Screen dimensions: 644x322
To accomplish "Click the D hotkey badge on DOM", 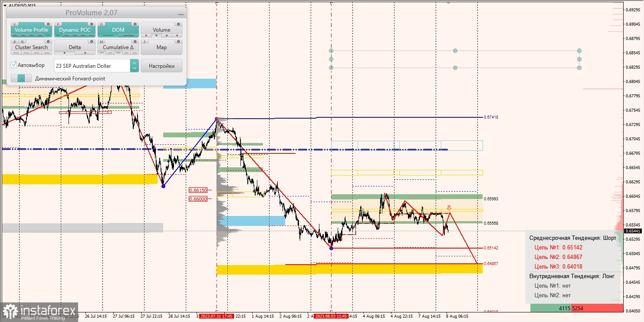I will (102, 24).
